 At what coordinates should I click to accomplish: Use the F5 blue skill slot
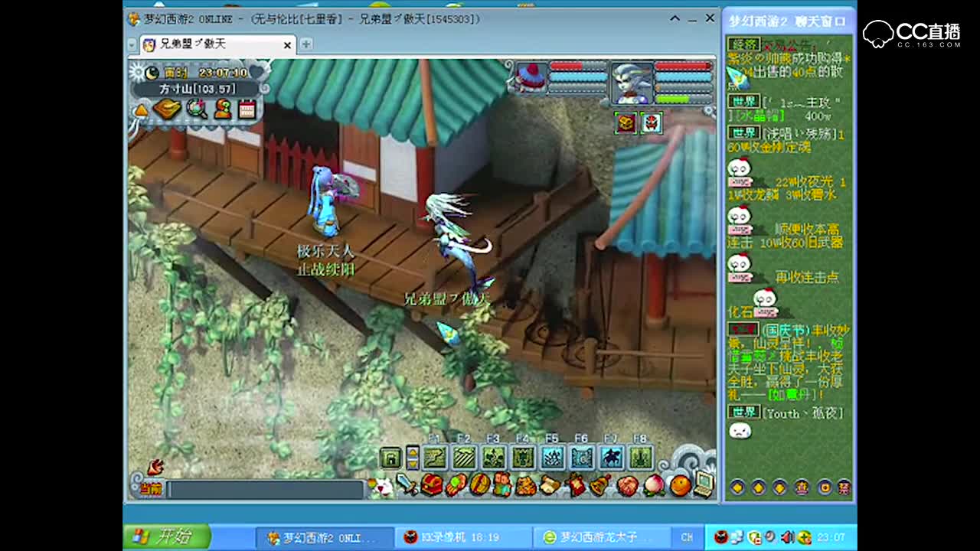[x=553, y=458]
